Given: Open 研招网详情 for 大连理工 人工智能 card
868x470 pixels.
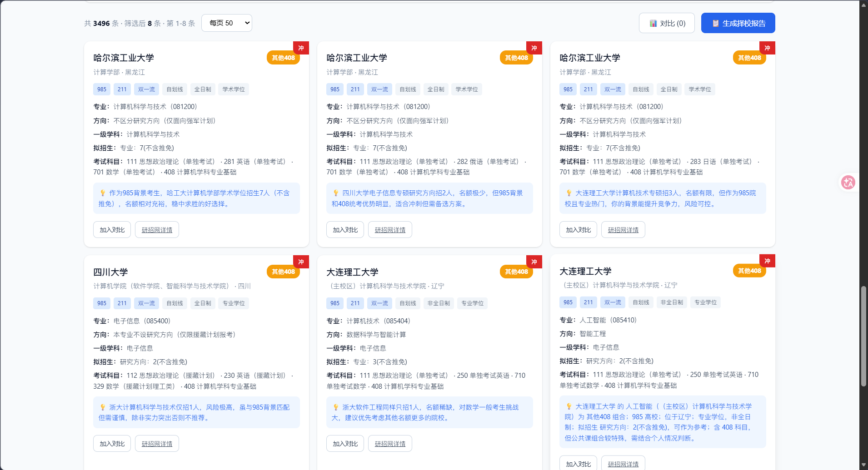Looking at the screenshot, I should coord(623,463).
